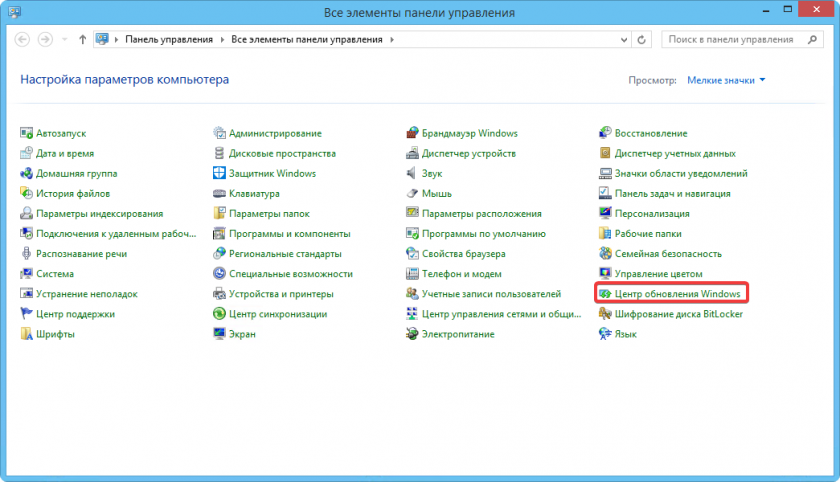The image size is (840, 482).
Task: Click the Up one level arrow
Action: coord(82,40)
